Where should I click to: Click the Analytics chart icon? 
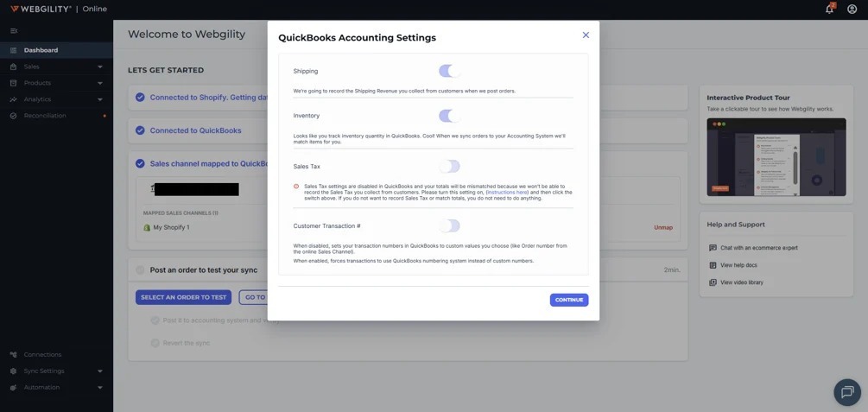(13, 99)
